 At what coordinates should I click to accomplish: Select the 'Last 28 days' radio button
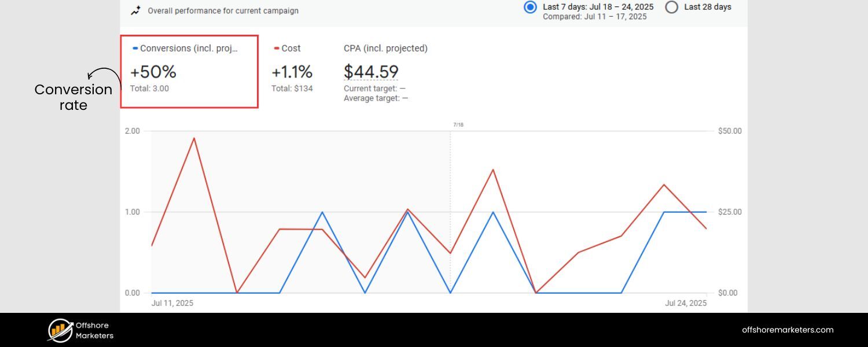[x=671, y=7]
